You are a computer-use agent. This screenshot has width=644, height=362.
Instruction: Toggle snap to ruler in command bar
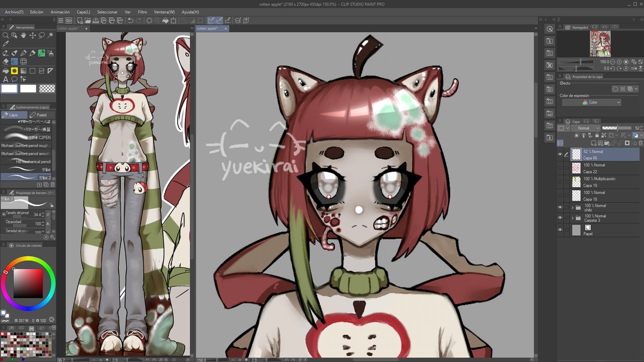[211, 20]
